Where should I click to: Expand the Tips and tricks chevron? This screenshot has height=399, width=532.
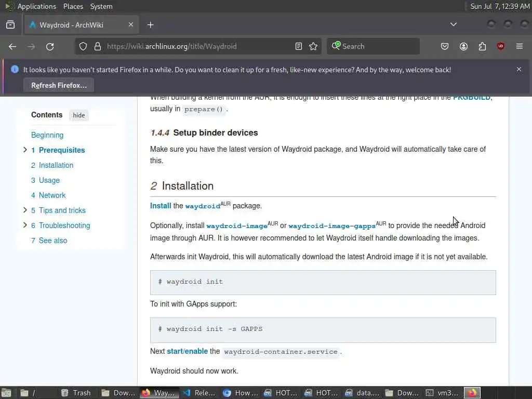(25, 210)
